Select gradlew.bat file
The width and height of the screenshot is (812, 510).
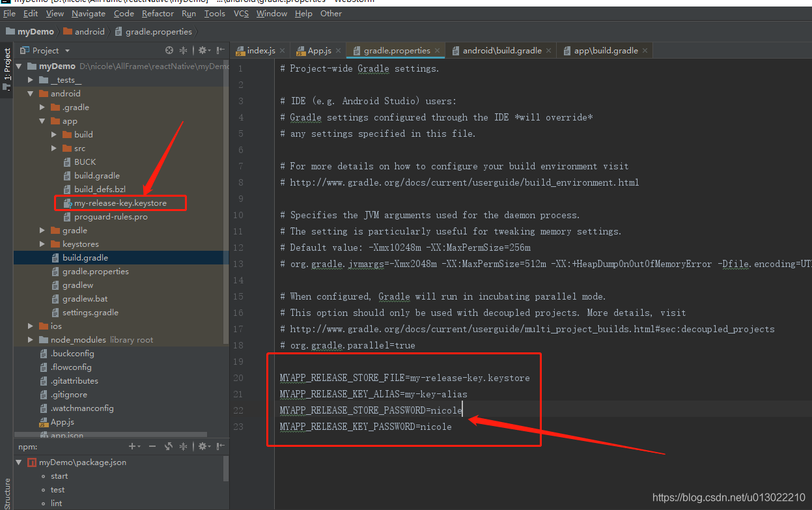tap(85, 298)
